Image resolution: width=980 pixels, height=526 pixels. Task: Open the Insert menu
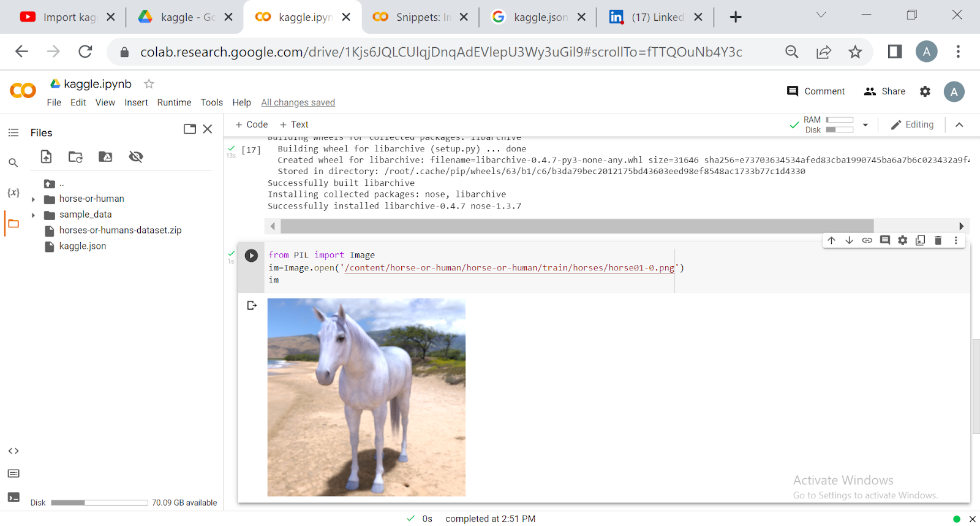136,102
